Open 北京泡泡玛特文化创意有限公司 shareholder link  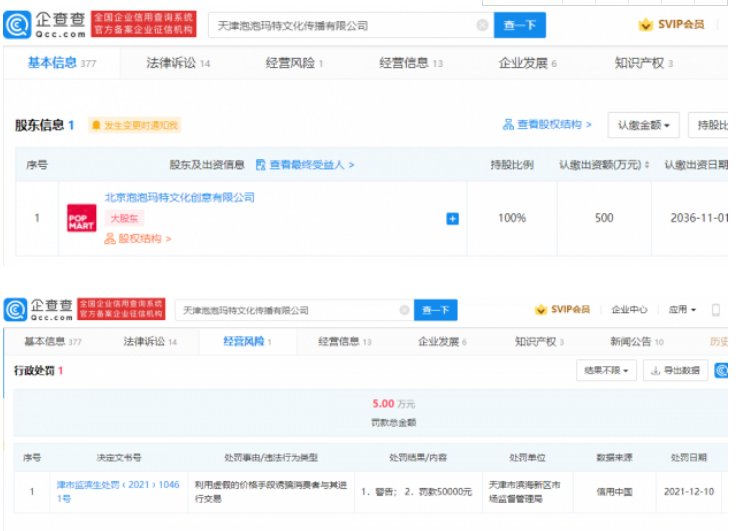180,197
